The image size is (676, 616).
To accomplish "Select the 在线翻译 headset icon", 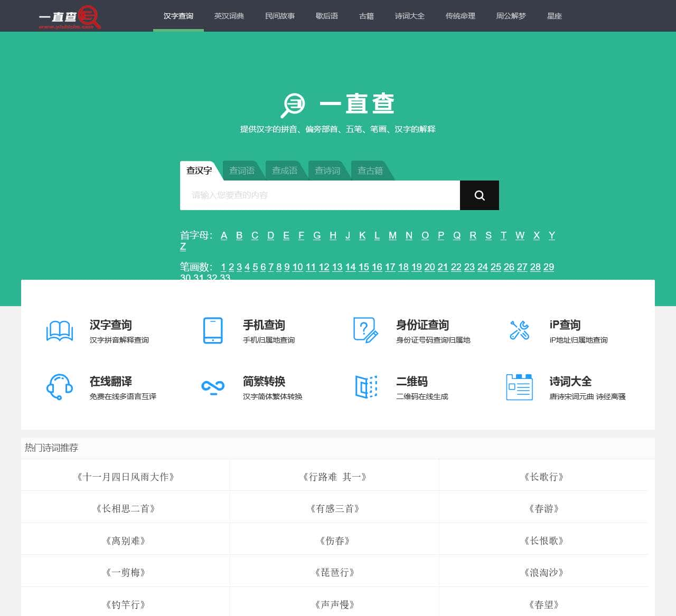I will point(59,387).
